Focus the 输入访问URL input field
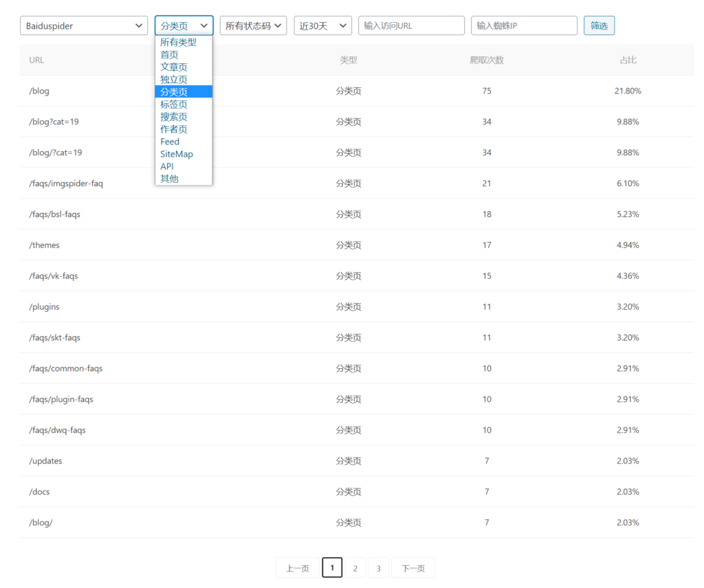This screenshot has width=704, height=588. click(411, 26)
